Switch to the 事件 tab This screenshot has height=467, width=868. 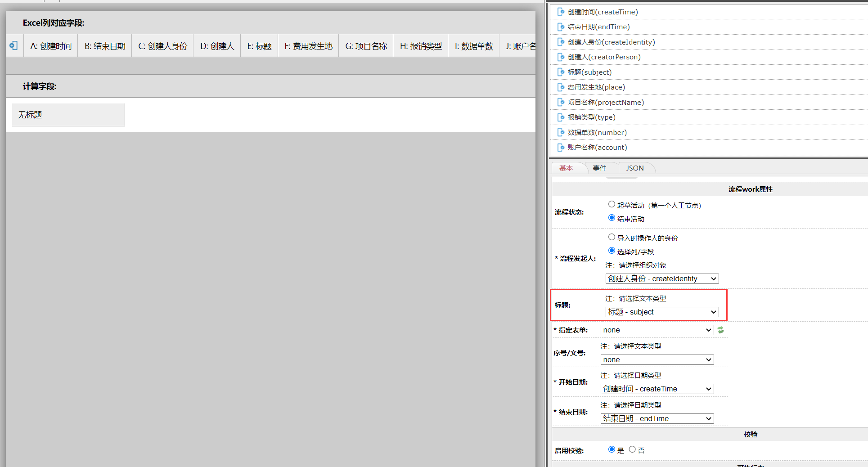(x=599, y=168)
